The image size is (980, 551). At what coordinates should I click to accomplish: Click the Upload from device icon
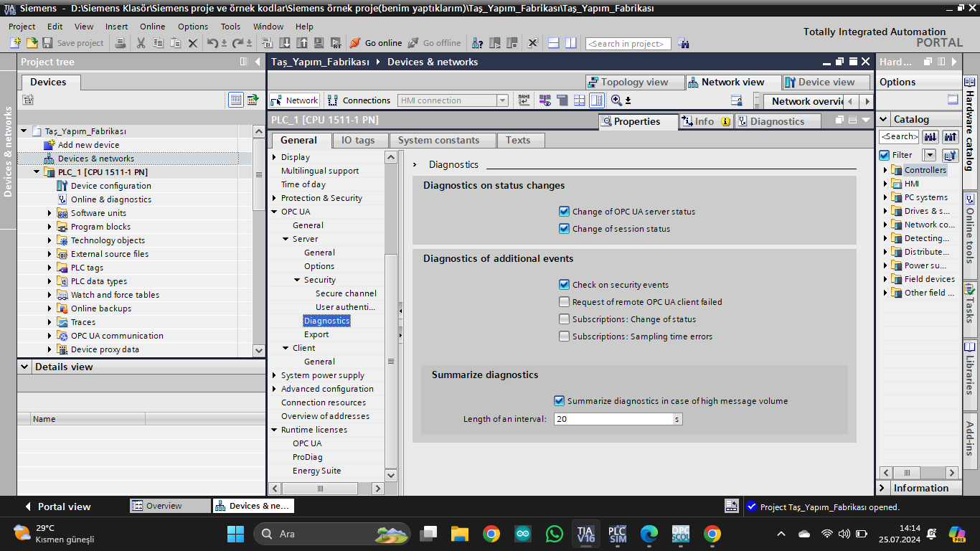tap(301, 43)
